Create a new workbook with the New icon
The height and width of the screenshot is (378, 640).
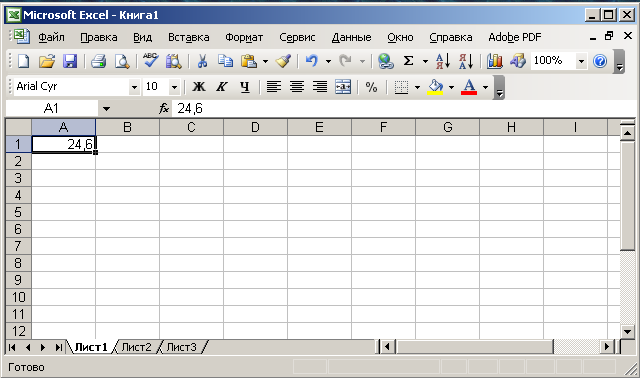[24, 61]
